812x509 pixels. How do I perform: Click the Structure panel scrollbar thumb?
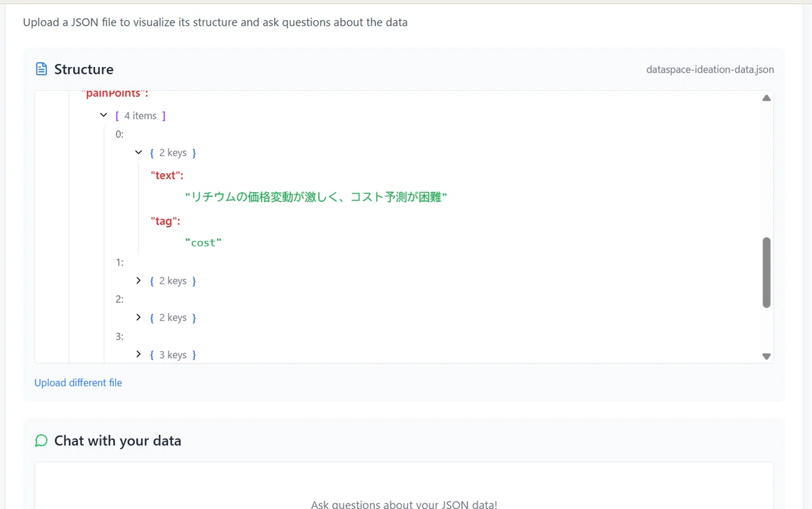point(766,272)
